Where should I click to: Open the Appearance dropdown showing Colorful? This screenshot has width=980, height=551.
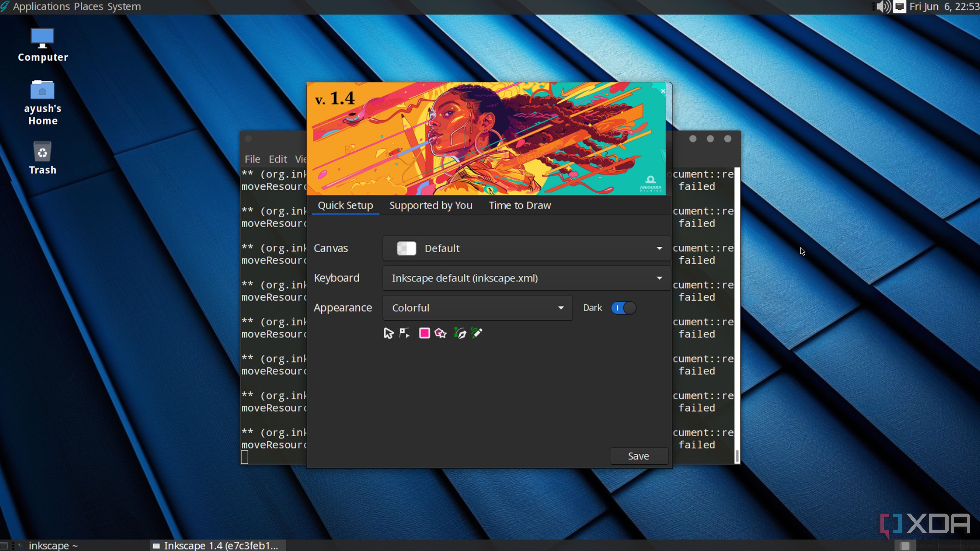coord(477,308)
